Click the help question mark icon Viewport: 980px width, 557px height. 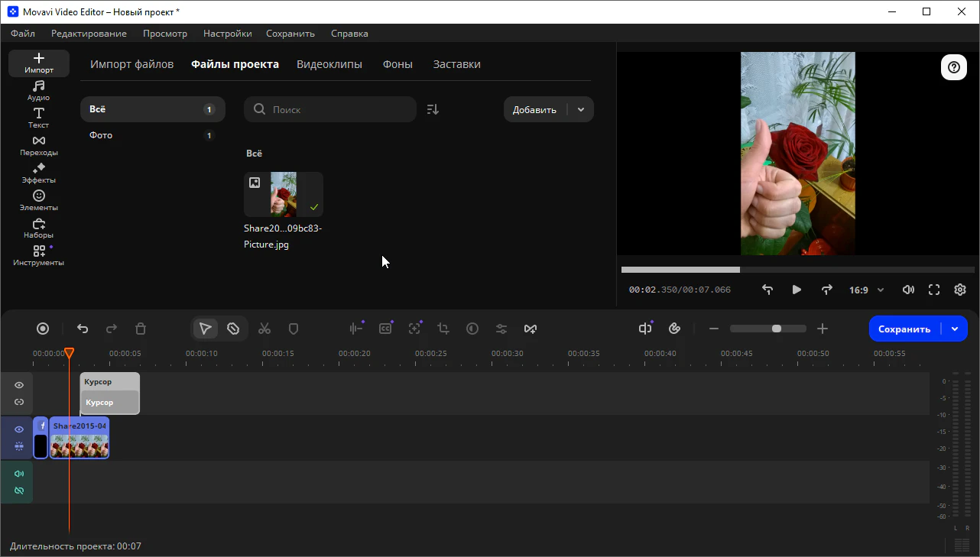tap(953, 67)
